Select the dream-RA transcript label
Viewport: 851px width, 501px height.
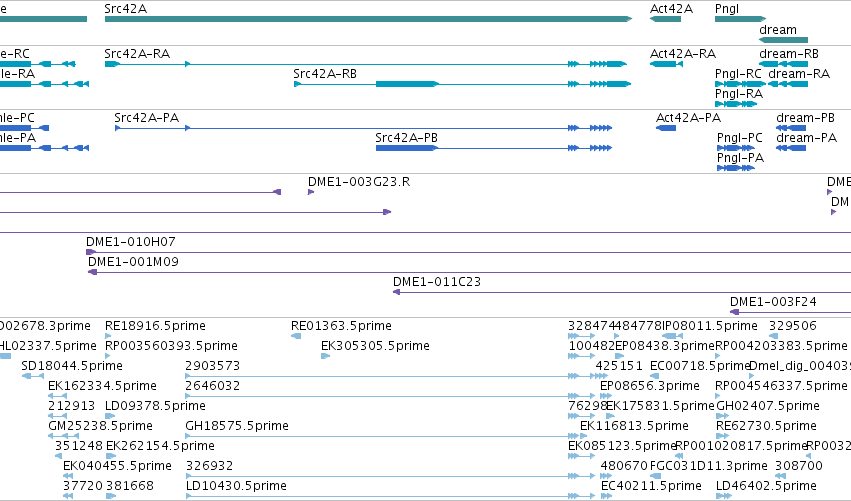[799, 74]
